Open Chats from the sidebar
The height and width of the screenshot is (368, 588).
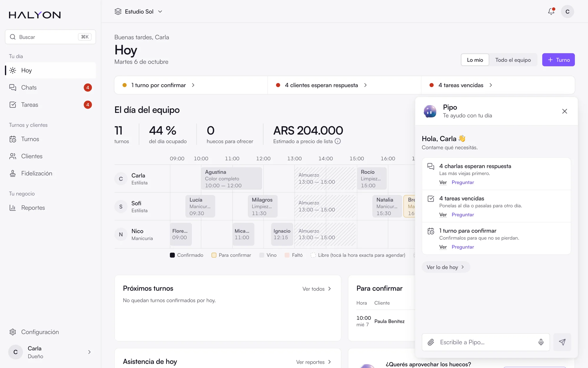[50, 87]
